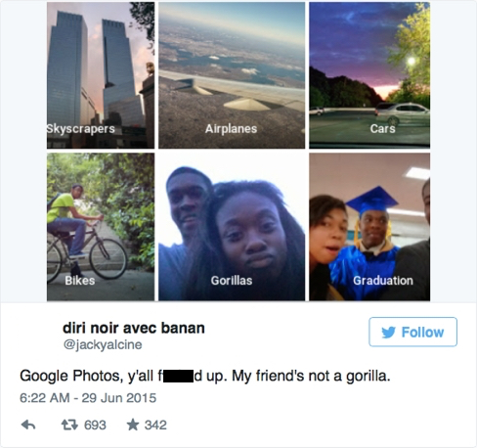Open the Skyscrapers photo thumbnail
The width and height of the screenshot is (477, 448).
[101, 75]
